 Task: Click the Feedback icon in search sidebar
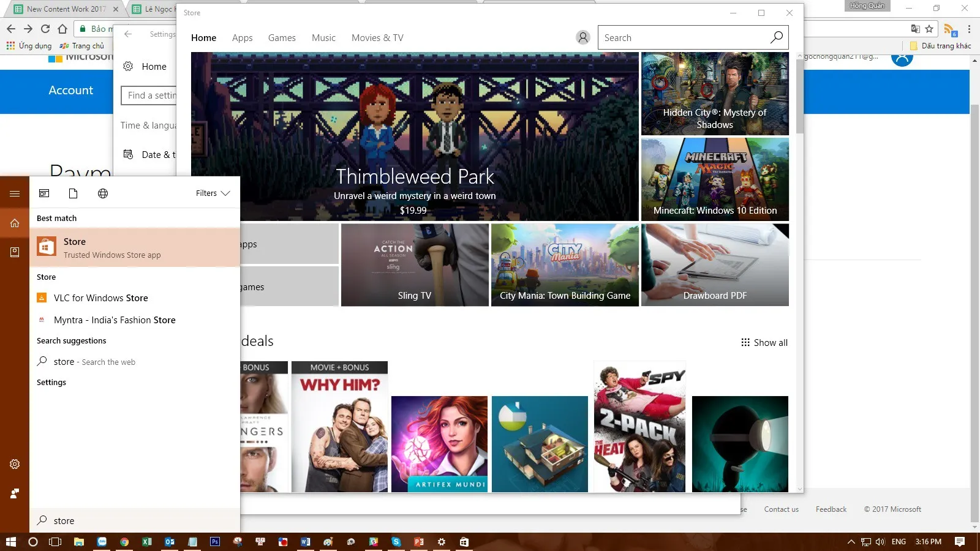coord(15,493)
